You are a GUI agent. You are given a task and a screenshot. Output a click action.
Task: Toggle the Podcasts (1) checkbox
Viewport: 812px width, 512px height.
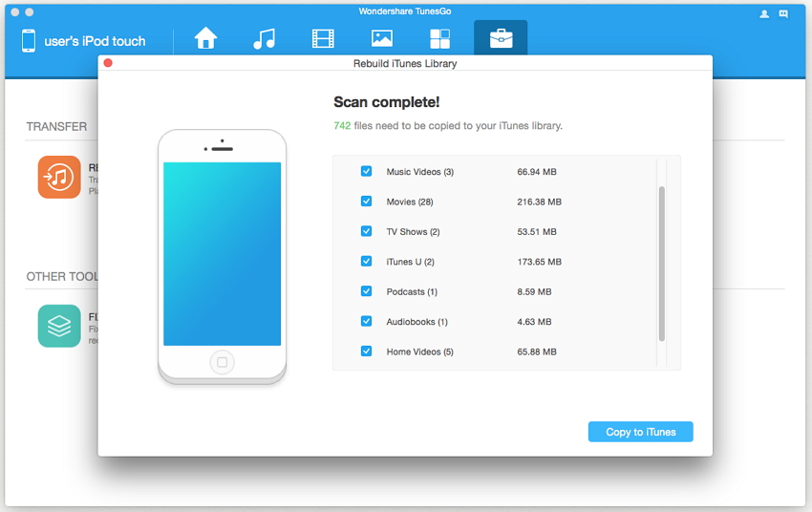click(366, 291)
